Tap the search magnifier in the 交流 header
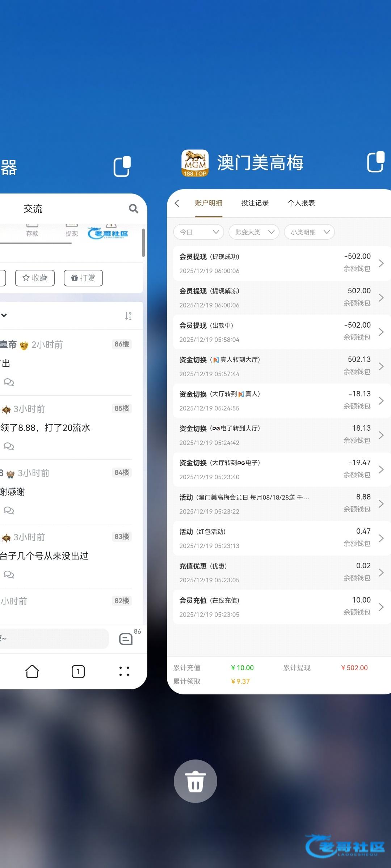The height and width of the screenshot is (868, 391). [133, 209]
